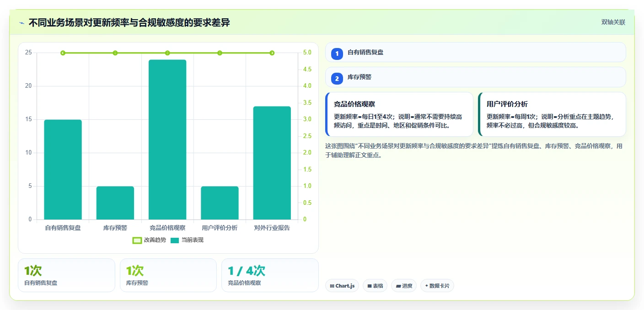The image size is (644, 310).
Task: Click the x-axis label 自有销售复盘
Action: coord(63,228)
